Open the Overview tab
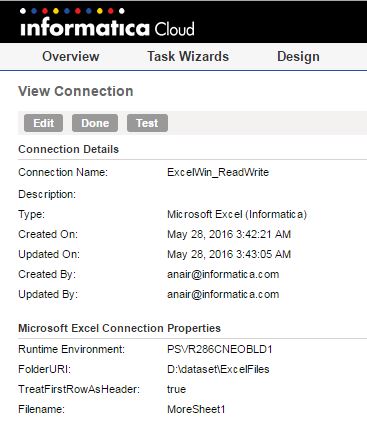 [71, 56]
